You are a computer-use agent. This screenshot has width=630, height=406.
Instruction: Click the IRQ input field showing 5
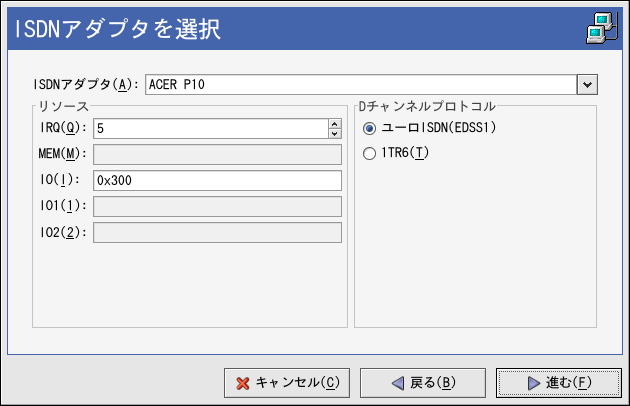click(x=210, y=128)
